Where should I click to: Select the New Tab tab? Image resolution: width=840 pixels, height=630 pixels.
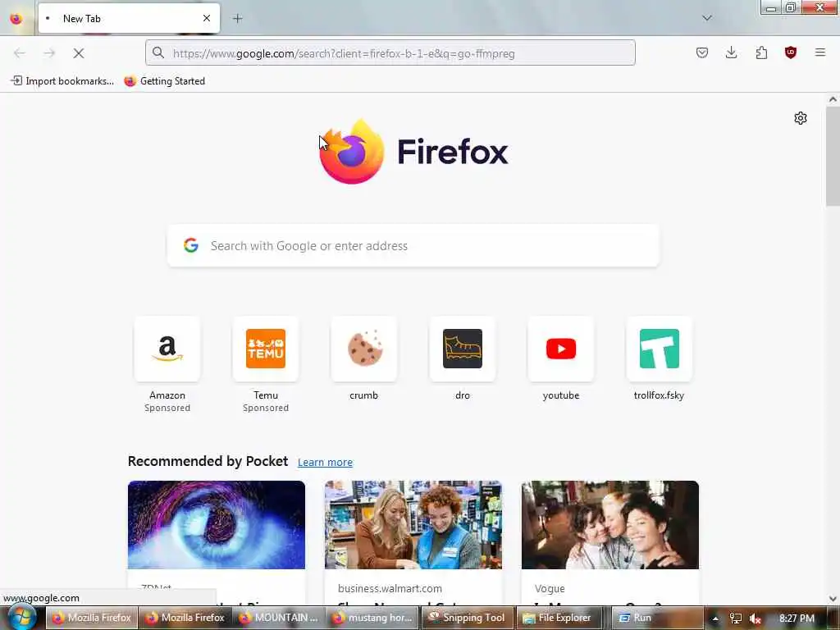(x=129, y=18)
